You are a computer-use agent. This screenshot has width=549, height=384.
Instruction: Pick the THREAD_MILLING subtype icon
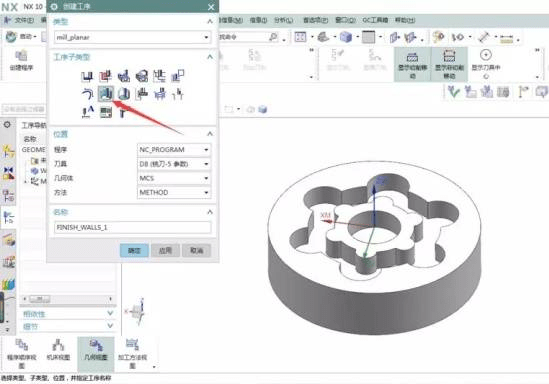pos(178,93)
